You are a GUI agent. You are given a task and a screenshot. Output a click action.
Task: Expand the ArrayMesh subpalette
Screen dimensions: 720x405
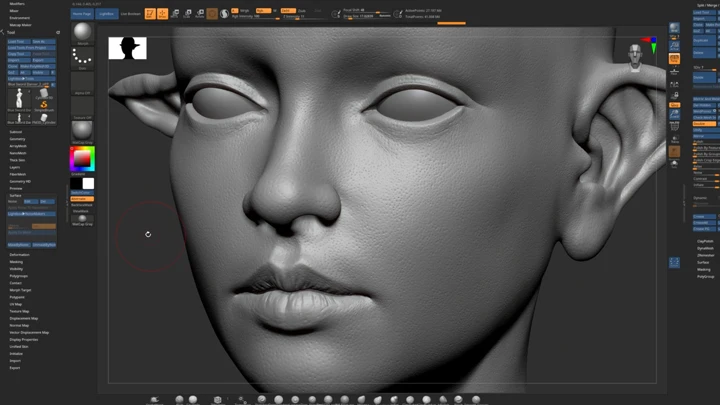[x=18, y=146]
